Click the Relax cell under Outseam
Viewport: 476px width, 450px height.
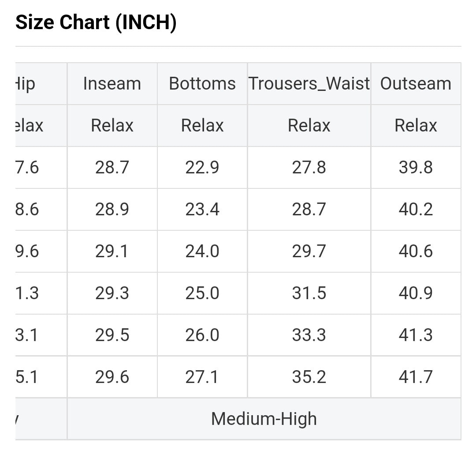coord(416,126)
